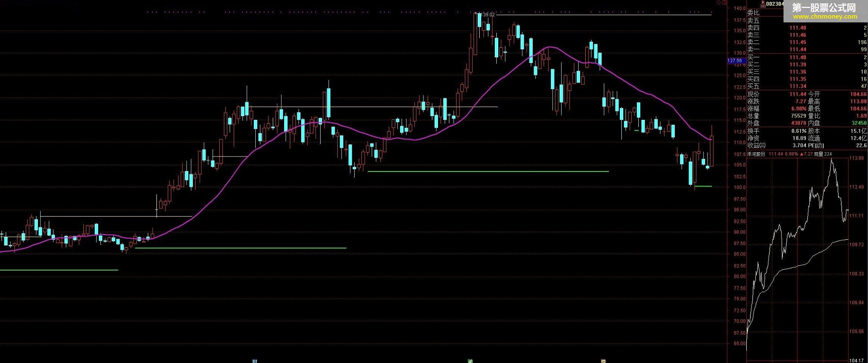The height and width of the screenshot is (363, 868).
Task: Click the 股本 value 15.1亿
Action: (859, 131)
